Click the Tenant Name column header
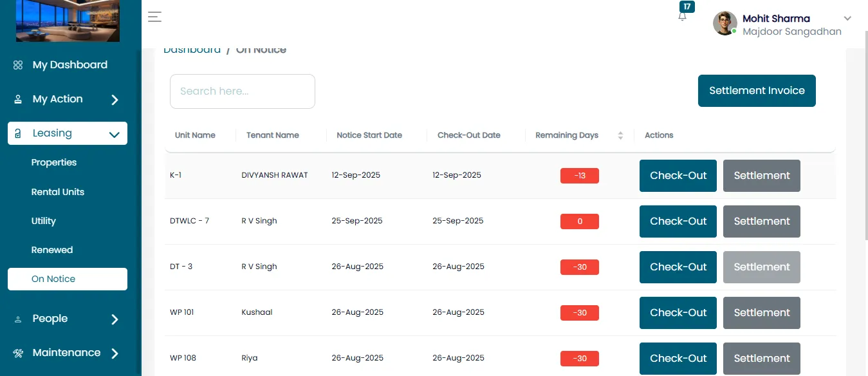 coord(273,135)
